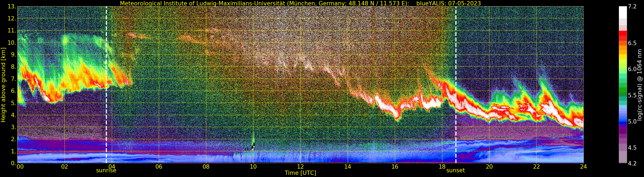Click the '18' time tick label
Screen dimensions: 644x177
click(442, 167)
